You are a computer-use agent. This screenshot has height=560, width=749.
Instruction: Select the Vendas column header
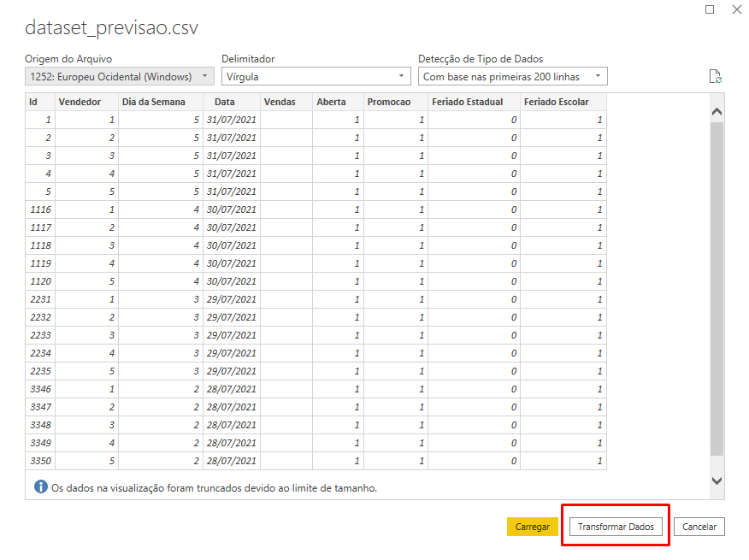pos(286,102)
